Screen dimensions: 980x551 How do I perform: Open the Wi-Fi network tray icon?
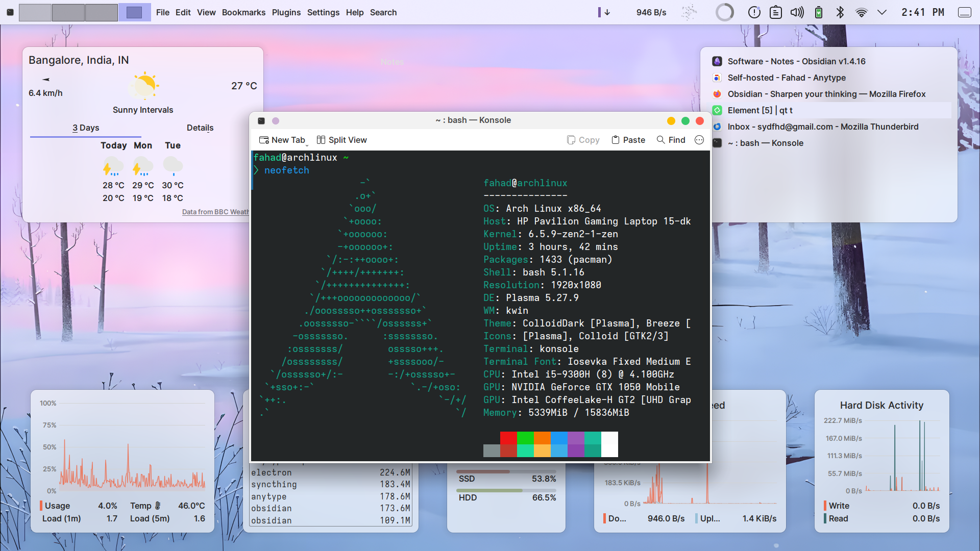pos(862,12)
